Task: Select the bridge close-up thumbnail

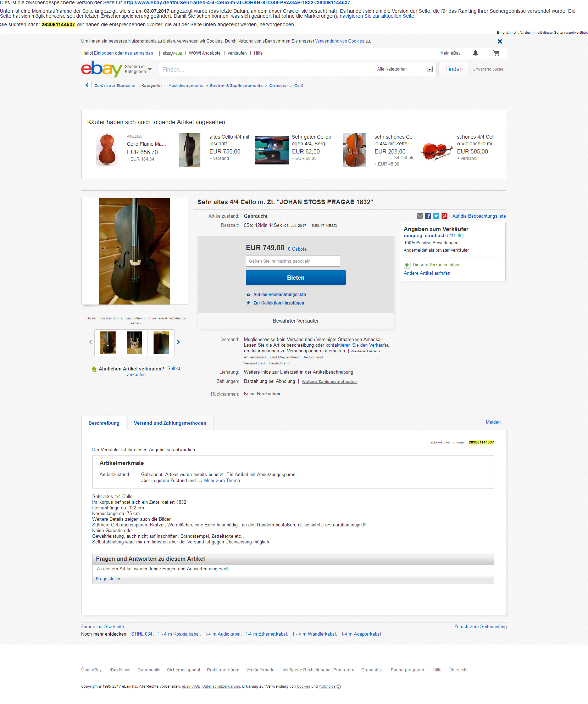Action: (x=134, y=343)
